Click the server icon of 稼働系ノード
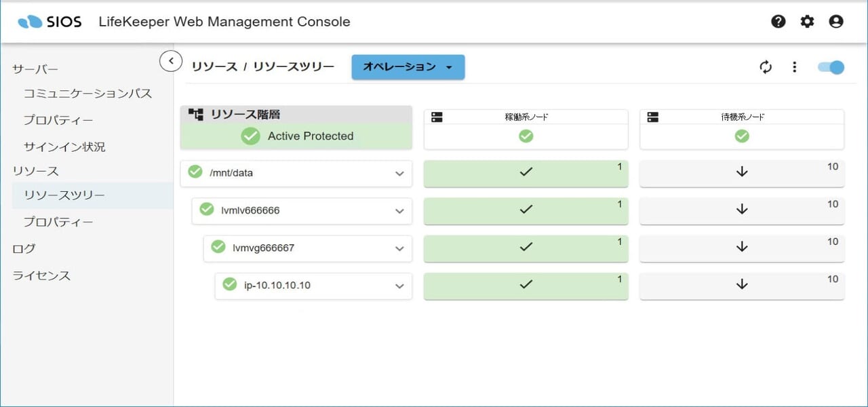This screenshot has height=407, width=868. pyautogui.click(x=437, y=117)
